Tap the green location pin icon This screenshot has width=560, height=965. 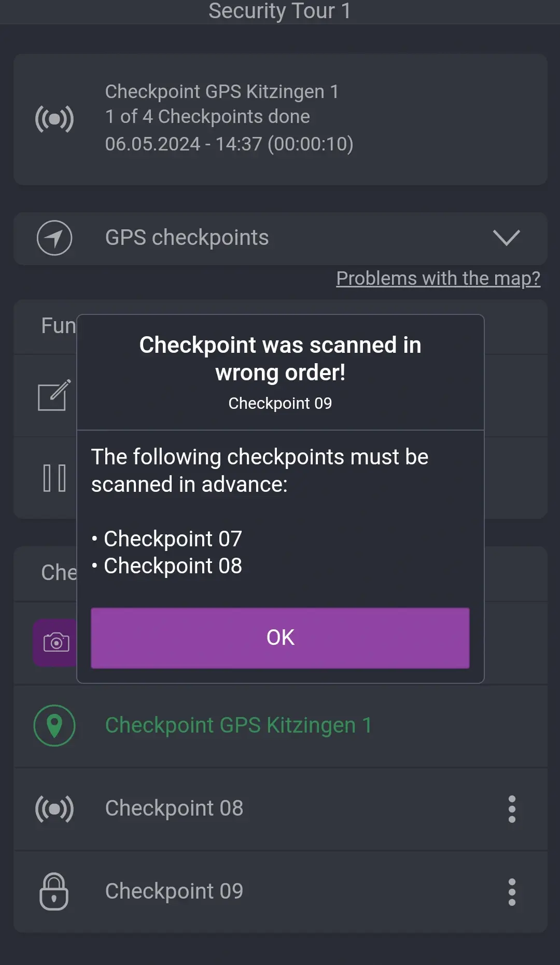coord(54,725)
